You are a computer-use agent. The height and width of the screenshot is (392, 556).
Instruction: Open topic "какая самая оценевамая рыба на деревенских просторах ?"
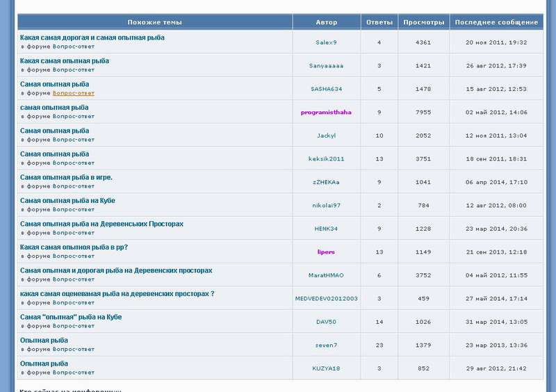tap(117, 294)
